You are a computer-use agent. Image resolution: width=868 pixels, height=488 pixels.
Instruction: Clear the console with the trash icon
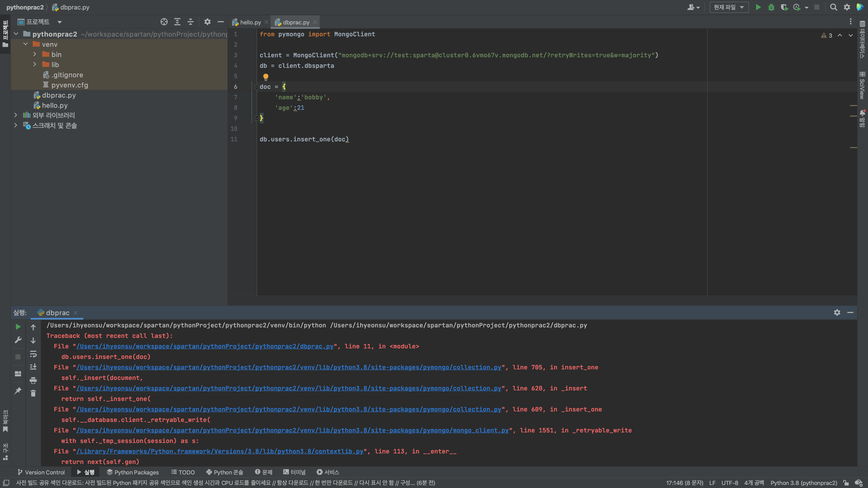pos(33,393)
